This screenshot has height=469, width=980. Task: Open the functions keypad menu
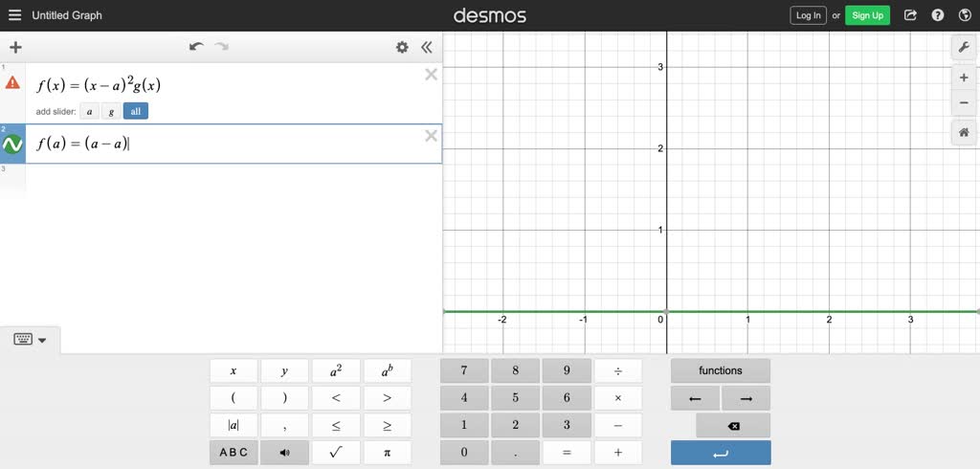(720, 370)
